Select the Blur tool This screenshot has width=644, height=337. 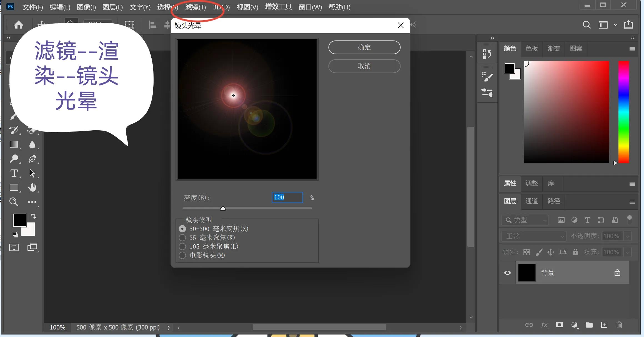coord(33,145)
